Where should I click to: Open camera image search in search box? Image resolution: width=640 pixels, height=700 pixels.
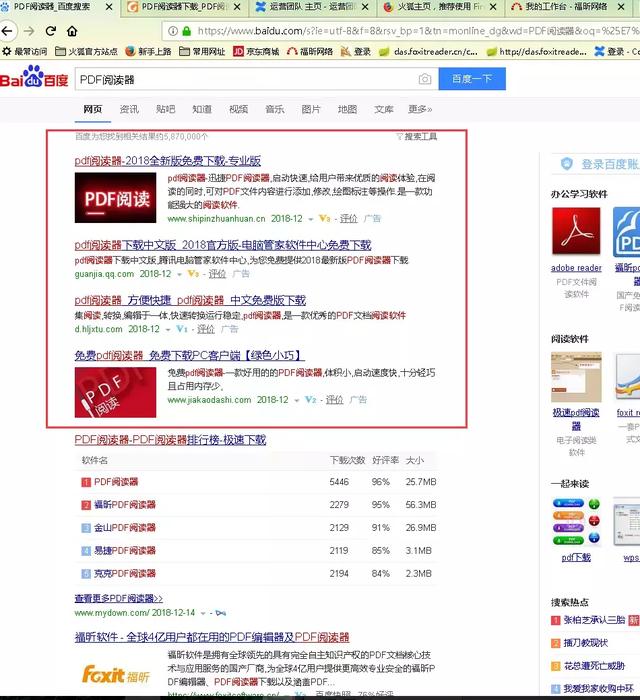click(425, 79)
